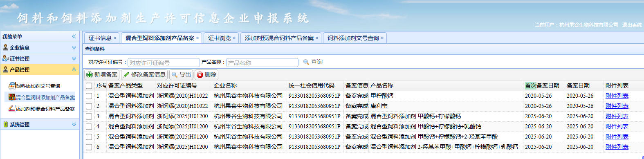
Task: Switch to the 证书信息 tab
Action: pyautogui.click(x=100, y=38)
